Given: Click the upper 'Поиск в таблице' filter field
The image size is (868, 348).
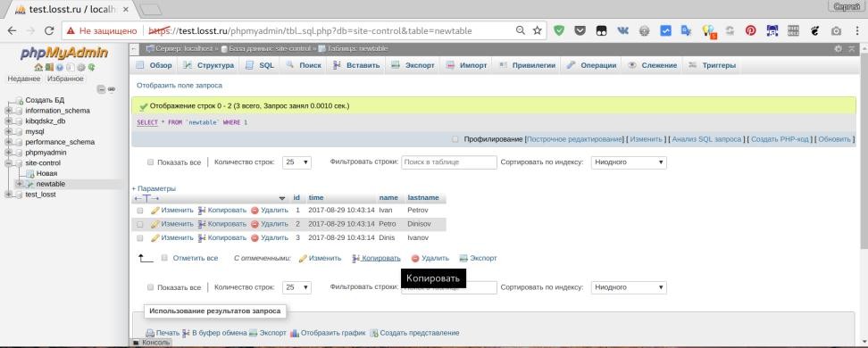Looking at the screenshot, I should (x=449, y=162).
